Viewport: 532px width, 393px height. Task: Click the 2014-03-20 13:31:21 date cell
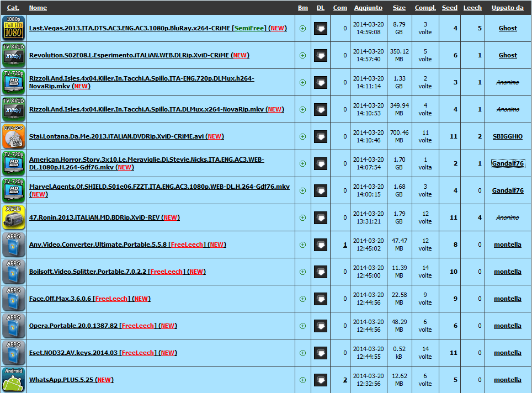[369, 217]
